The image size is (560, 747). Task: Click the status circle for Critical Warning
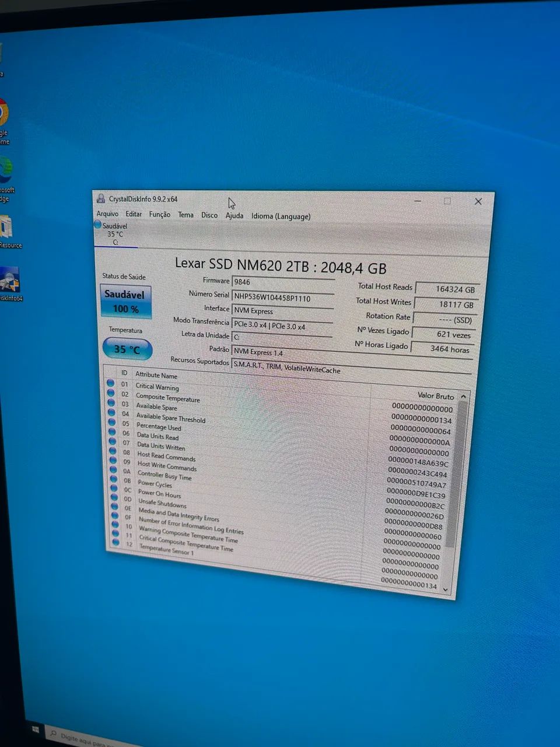111,383
